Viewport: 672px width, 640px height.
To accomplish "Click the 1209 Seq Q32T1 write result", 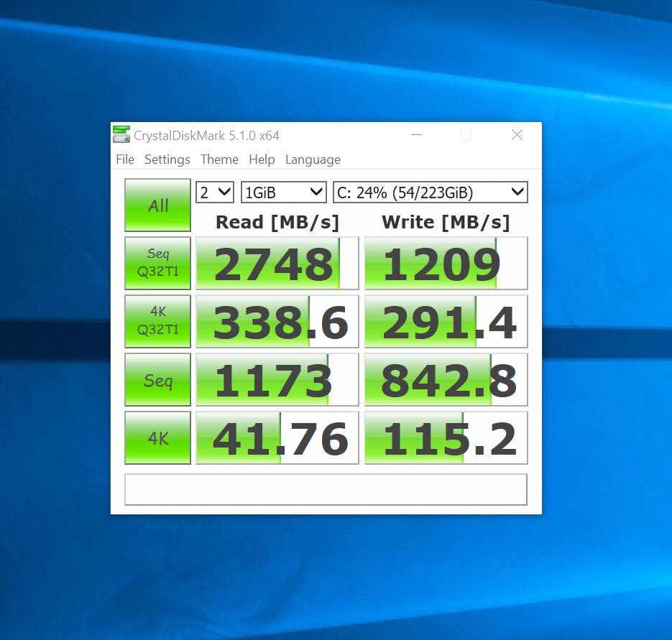I will pyautogui.click(x=446, y=263).
